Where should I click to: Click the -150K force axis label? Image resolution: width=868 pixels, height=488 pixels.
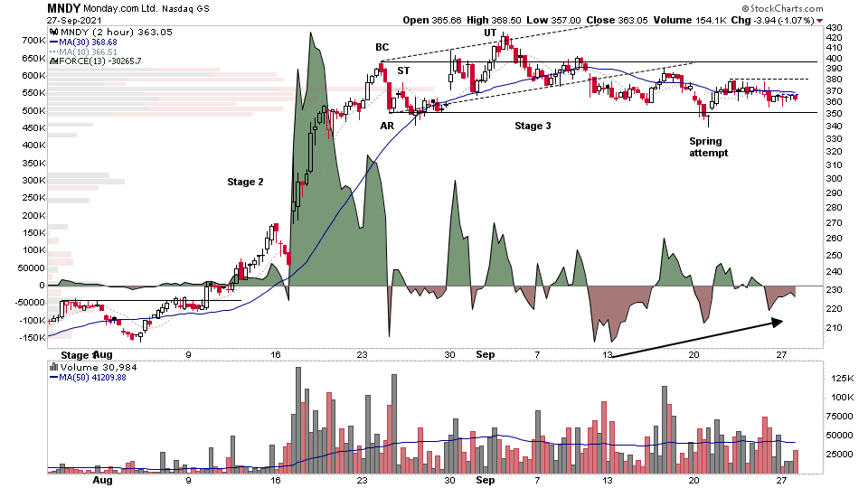[33, 337]
